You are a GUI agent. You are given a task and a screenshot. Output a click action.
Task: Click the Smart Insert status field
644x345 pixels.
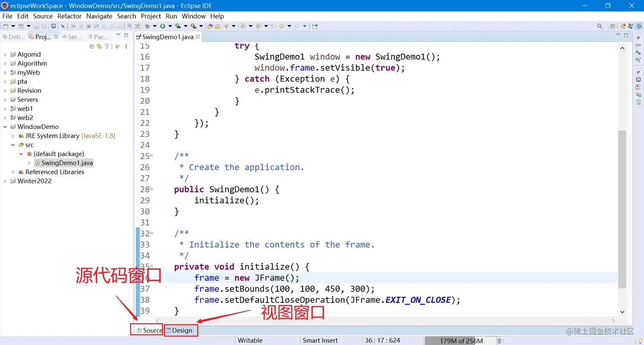[x=320, y=340]
